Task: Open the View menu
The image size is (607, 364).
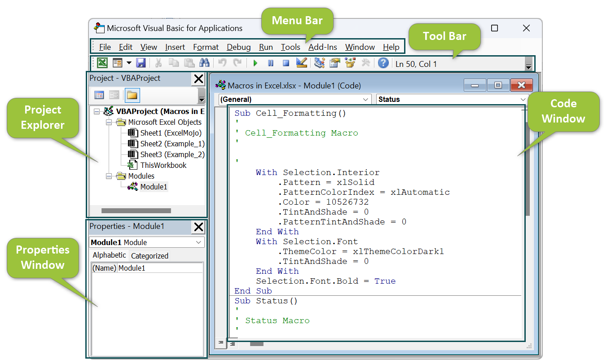Action: pyautogui.click(x=149, y=47)
